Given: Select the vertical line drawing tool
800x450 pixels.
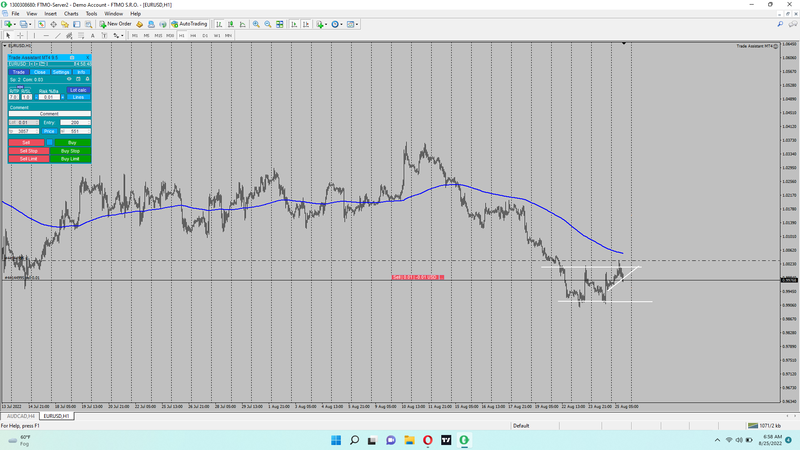Looking at the screenshot, I should coord(34,36).
